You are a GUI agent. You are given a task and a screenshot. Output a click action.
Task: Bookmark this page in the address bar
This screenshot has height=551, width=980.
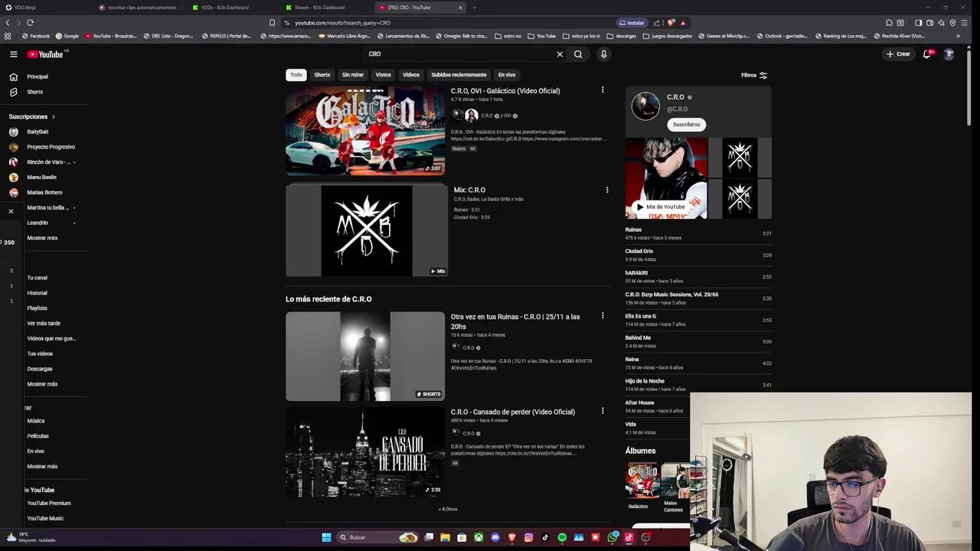[x=272, y=23]
